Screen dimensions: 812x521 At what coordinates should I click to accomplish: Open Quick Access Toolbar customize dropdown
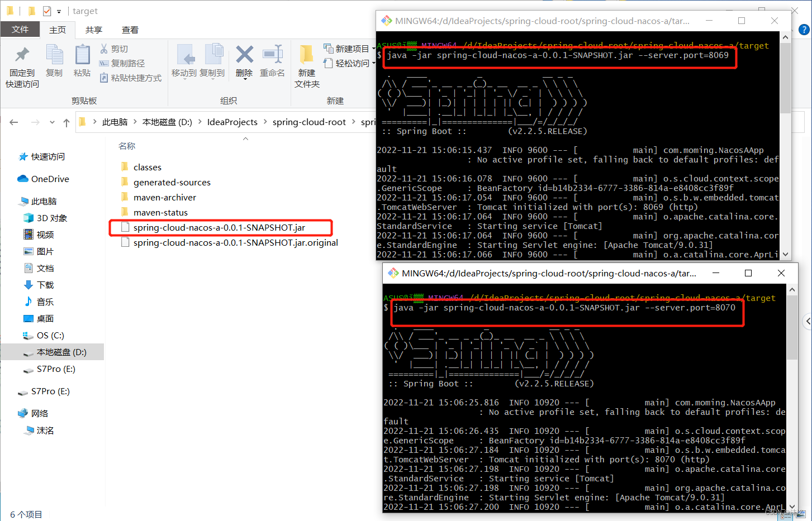[59, 11]
